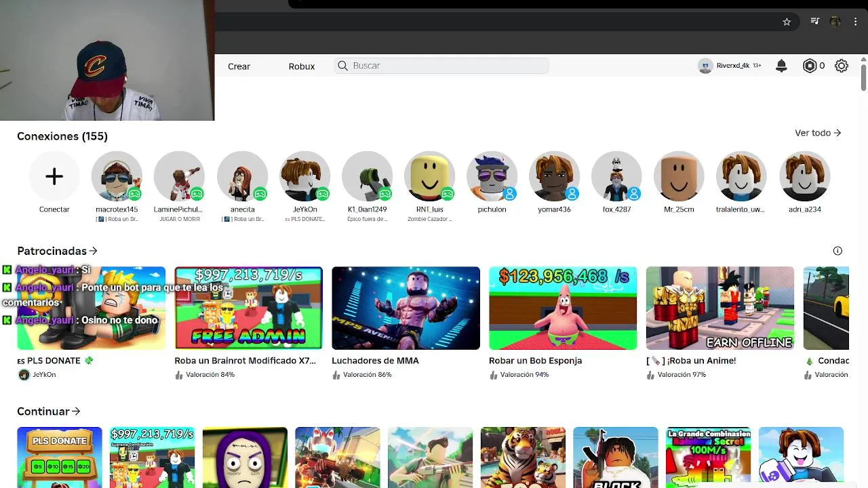The image size is (868, 488).
Task: Click small JeYkOn avatar under PLS DONATE
Action: 24,375
